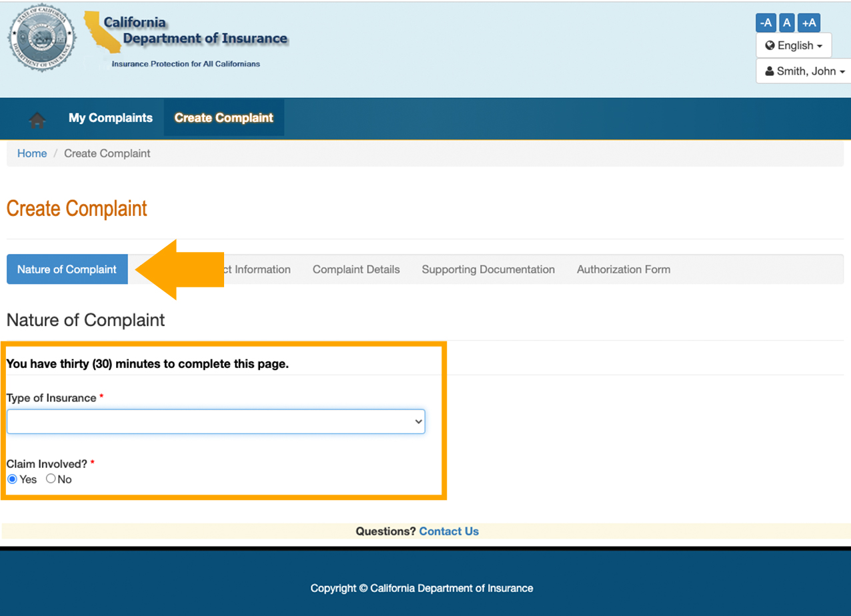
Task: Select Create Complaint in the navigation bar
Action: [x=224, y=118]
